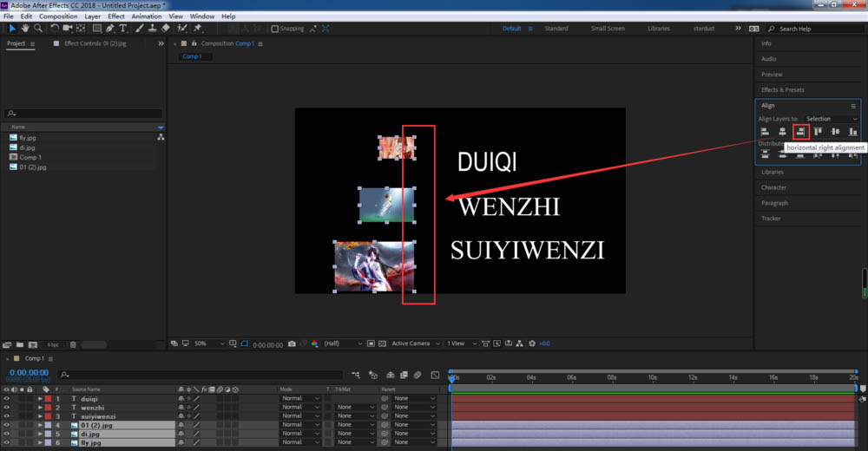Hide the duiqi layer with eye toggle
Viewport: 868px width, 451px height.
[7, 398]
